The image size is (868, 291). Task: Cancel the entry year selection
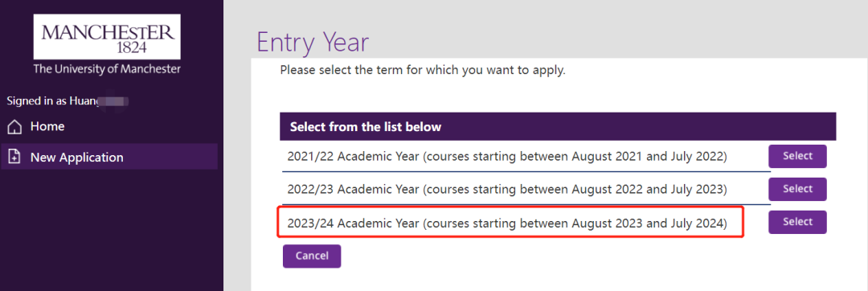(x=312, y=256)
